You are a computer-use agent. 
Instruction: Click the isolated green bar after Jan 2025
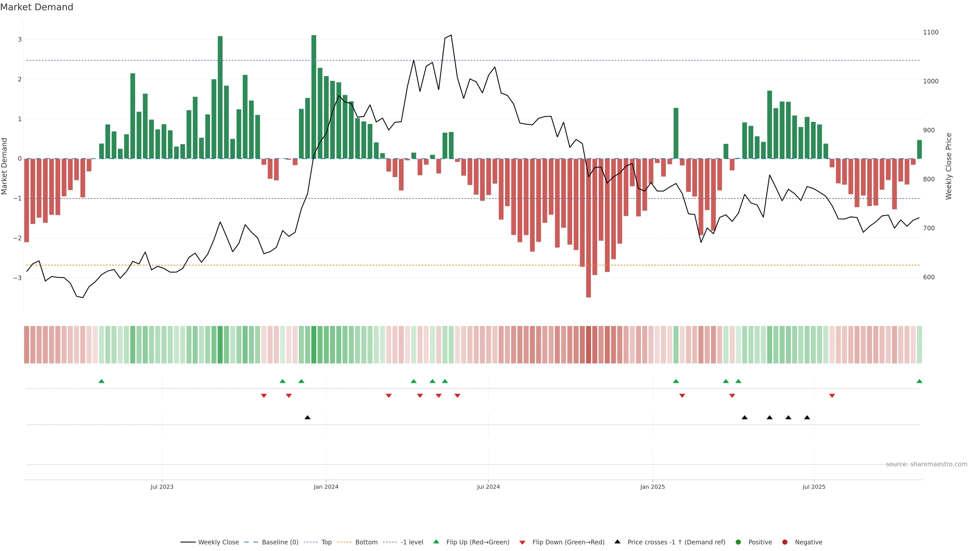676,133
